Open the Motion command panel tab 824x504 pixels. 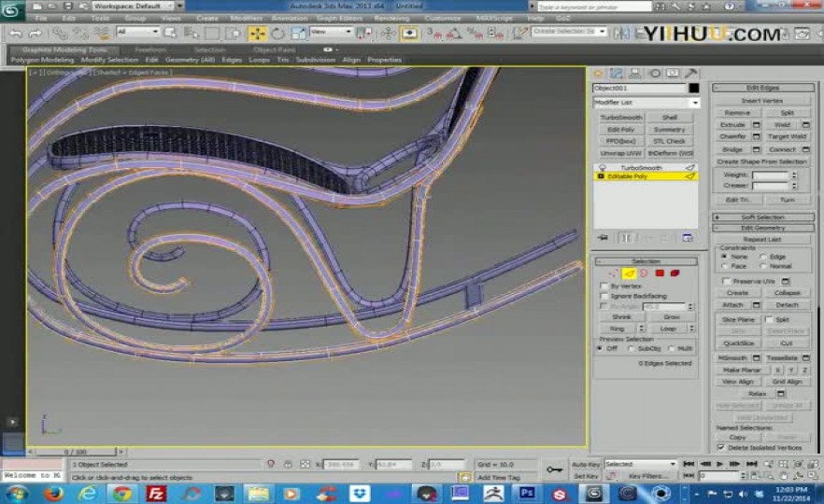point(655,74)
